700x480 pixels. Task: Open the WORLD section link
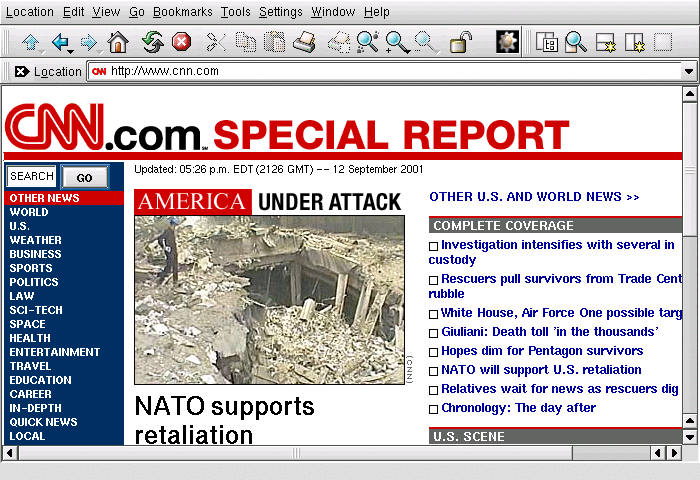(x=29, y=212)
